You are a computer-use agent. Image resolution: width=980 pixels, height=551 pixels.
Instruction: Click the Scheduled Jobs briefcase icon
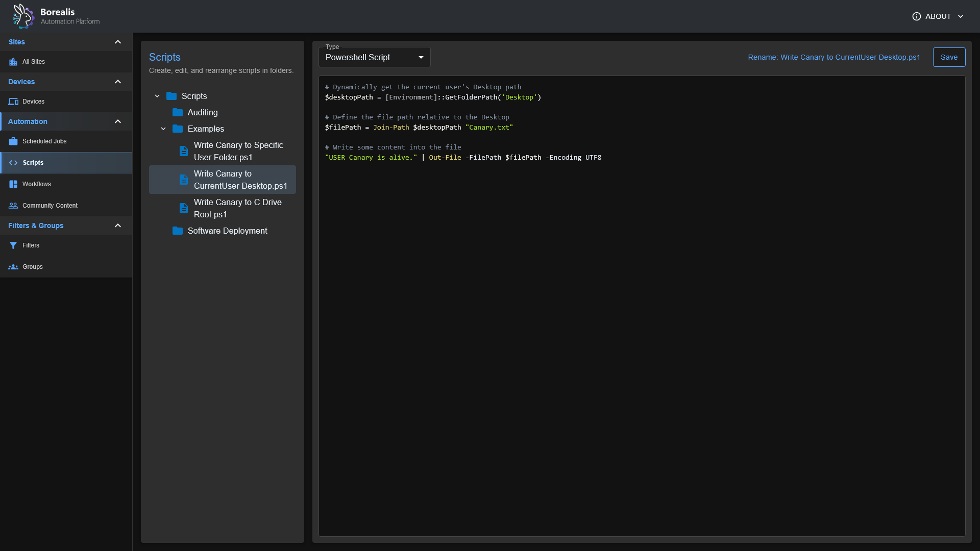click(x=13, y=141)
